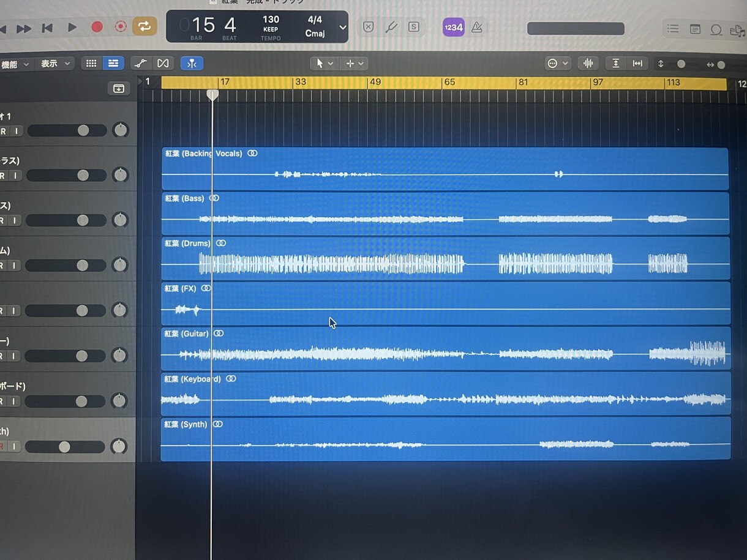Toggle the replace mode button
Image resolution: width=747 pixels, height=560 pixels.
click(368, 27)
